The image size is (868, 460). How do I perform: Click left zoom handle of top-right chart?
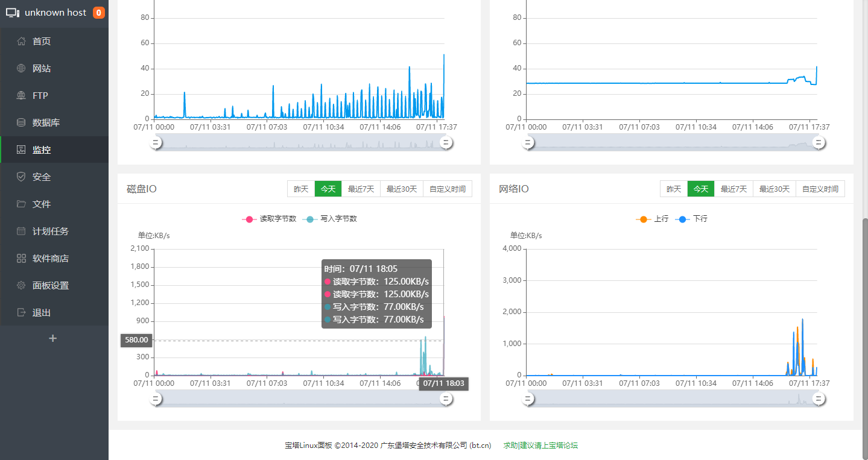528,142
